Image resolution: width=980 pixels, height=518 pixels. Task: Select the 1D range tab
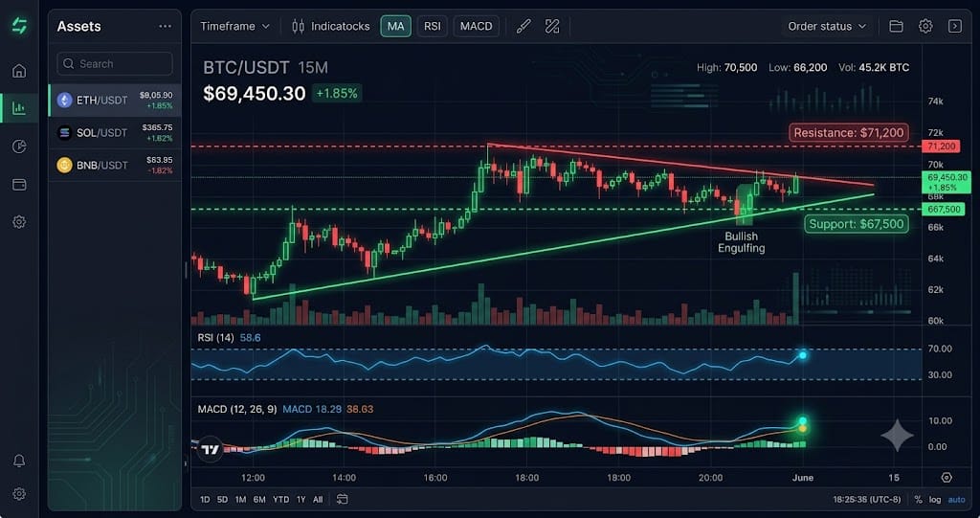coord(205,499)
